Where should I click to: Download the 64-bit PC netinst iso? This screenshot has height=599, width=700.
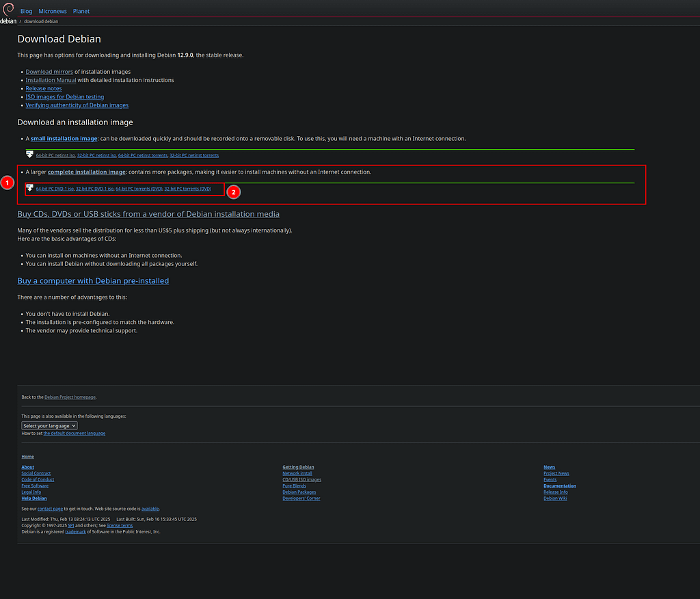[x=55, y=156]
